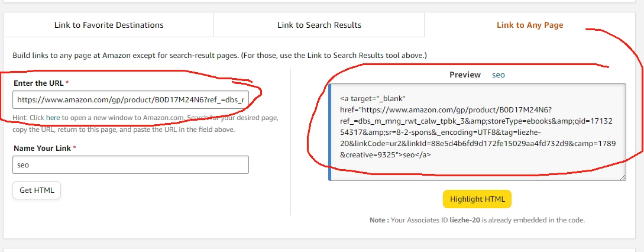
Task: Click the Preview heading text
Action: point(465,75)
